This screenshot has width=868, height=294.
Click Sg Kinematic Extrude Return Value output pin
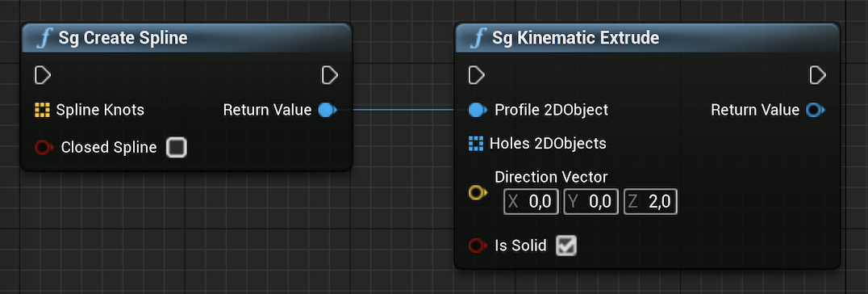(x=816, y=110)
